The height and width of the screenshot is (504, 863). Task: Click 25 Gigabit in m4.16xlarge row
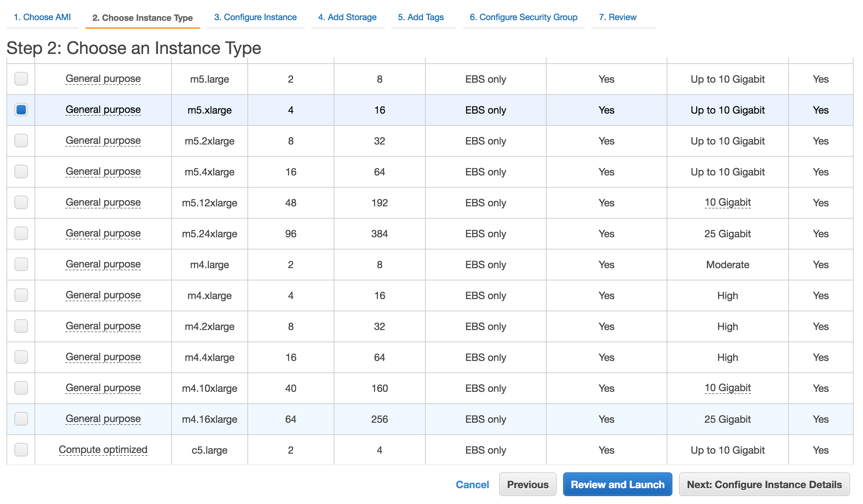(x=728, y=419)
